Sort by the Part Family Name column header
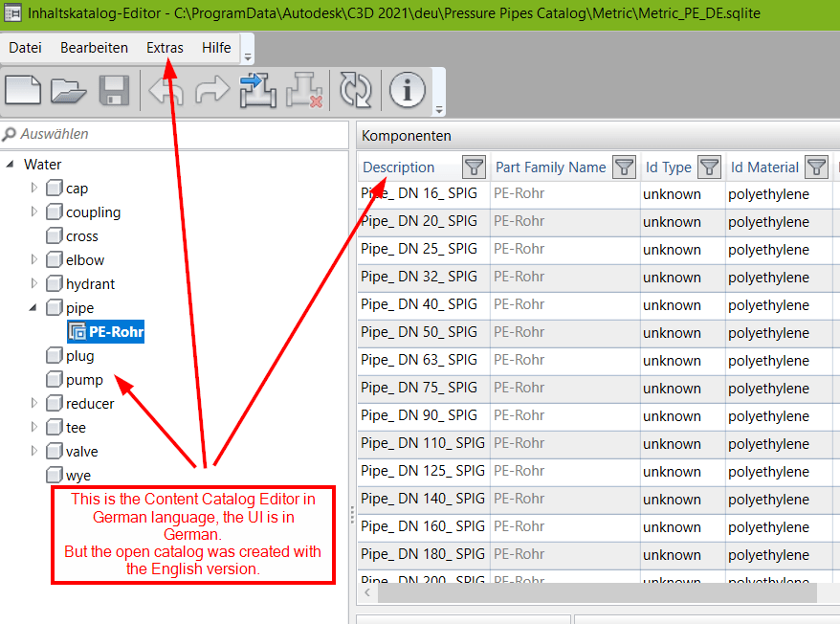Image resolution: width=840 pixels, height=624 pixels. (x=551, y=167)
